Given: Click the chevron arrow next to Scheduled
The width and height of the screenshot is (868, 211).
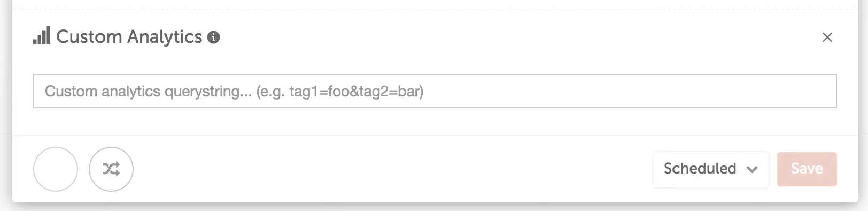Looking at the screenshot, I should coord(752,170).
